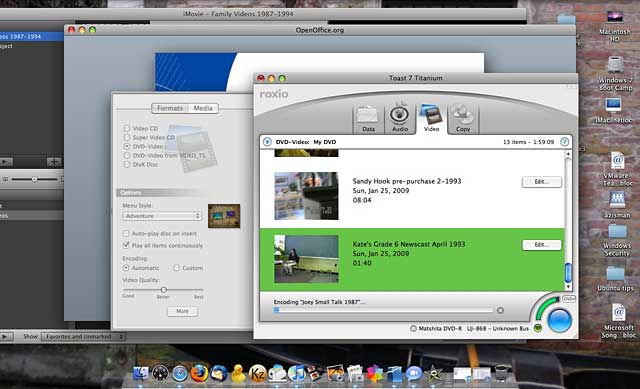
Task: Launch Safari from the dock
Action: coord(180,373)
